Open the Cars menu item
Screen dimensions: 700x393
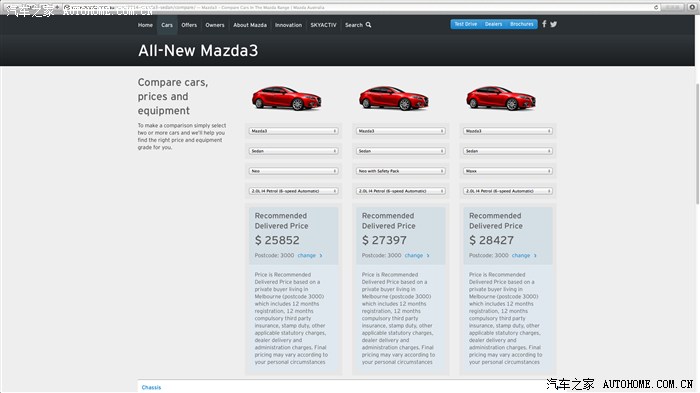167,25
